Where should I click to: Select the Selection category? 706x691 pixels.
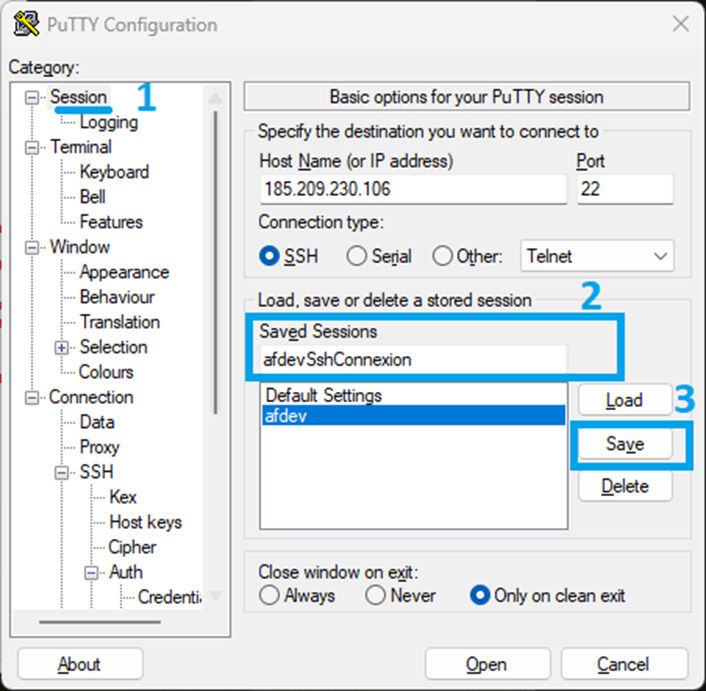113,347
